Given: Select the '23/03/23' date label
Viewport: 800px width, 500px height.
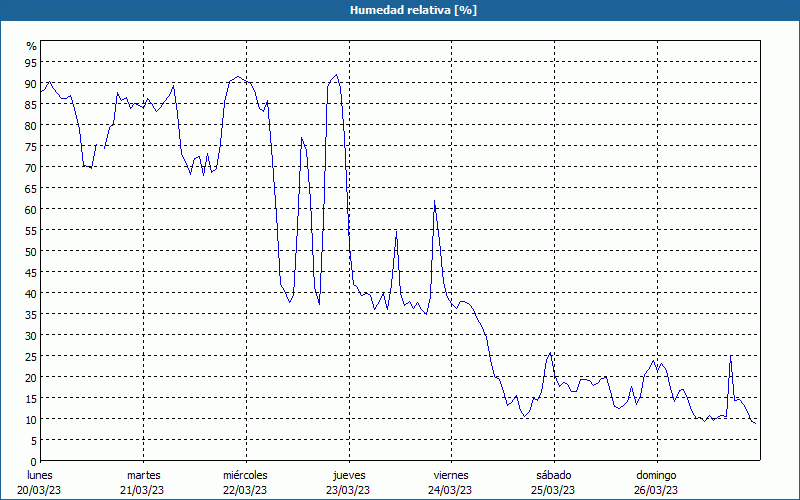Looking at the screenshot, I should tap(348, 490).
